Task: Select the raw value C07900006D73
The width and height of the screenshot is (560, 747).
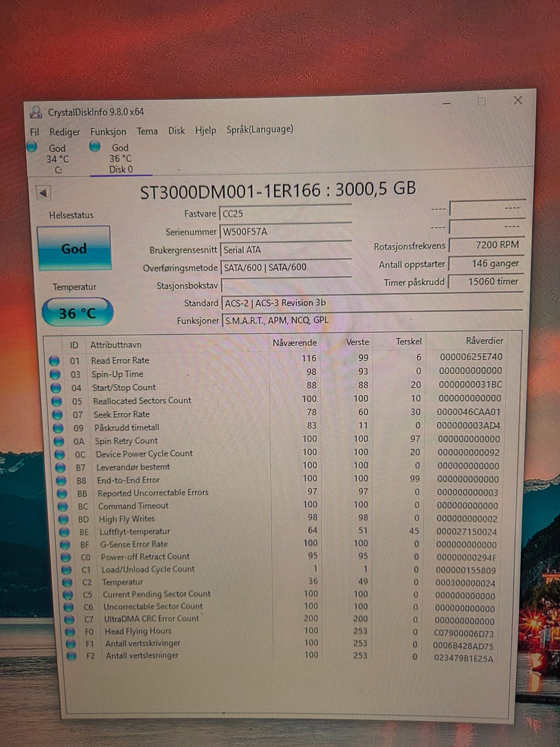Action: (464, 633)
